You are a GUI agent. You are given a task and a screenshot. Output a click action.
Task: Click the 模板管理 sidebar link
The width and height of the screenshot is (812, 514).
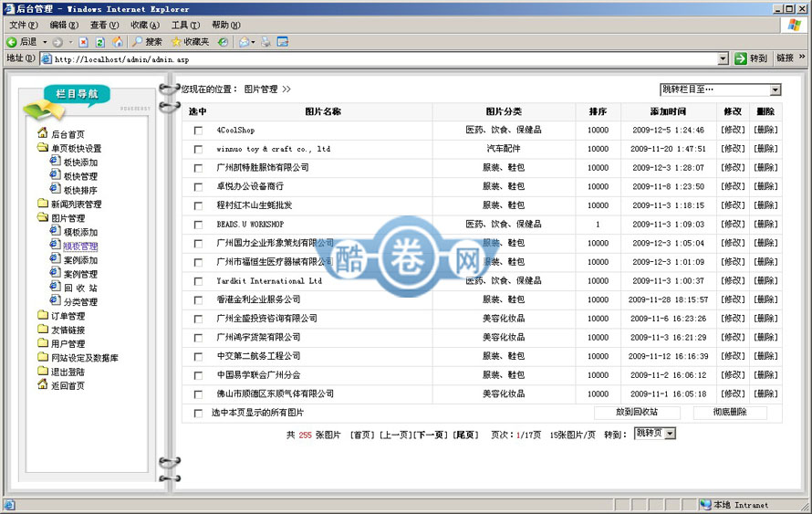point(80,247)
